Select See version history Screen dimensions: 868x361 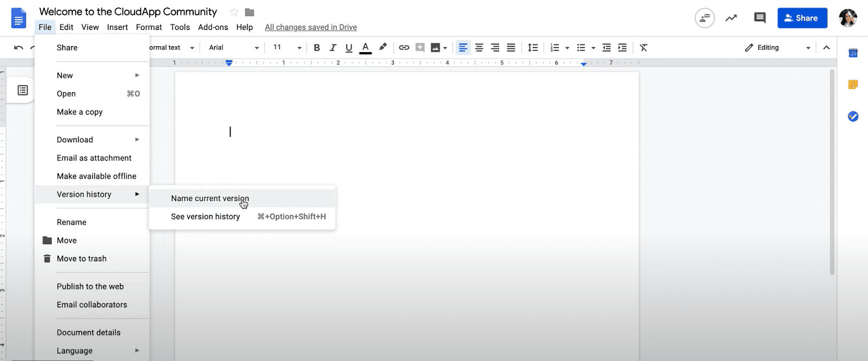[x=242, y=217]
